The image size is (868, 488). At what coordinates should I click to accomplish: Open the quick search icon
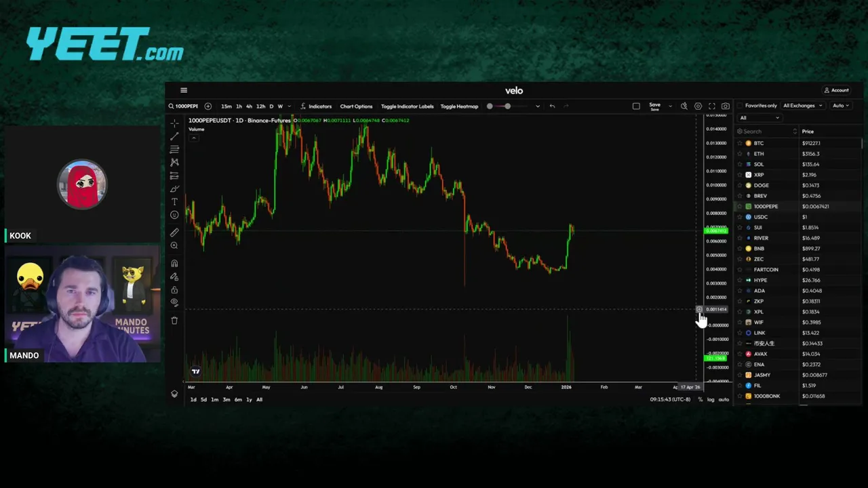coord(684,106)
